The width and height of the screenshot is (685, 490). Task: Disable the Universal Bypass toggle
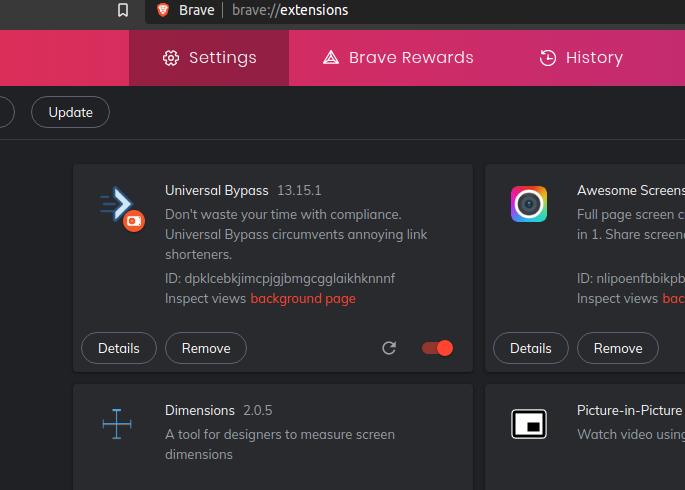437,348
